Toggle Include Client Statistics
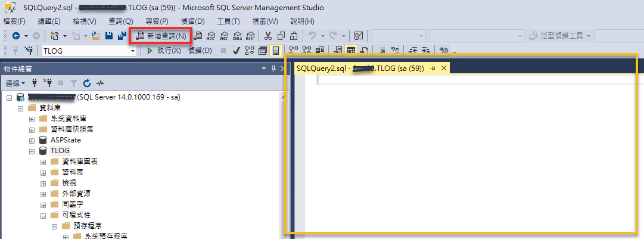The image size is (644, 239). click(319, 50)
